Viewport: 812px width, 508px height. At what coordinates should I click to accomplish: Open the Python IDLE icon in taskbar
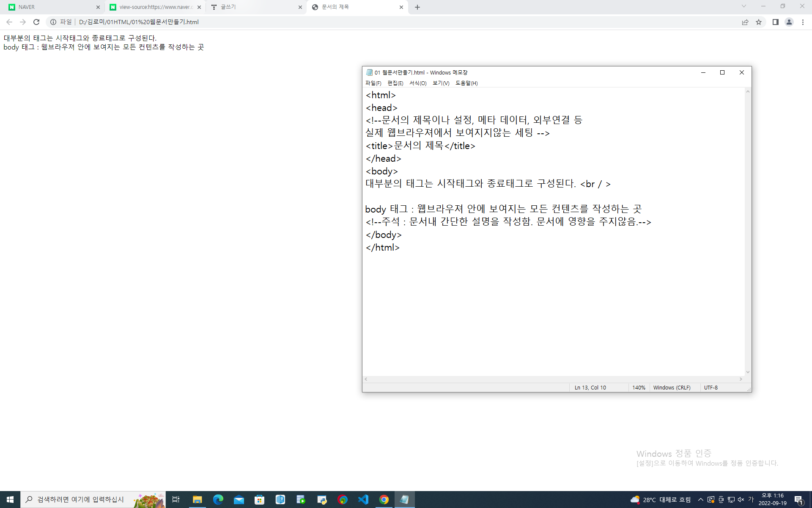coord(322,500)
